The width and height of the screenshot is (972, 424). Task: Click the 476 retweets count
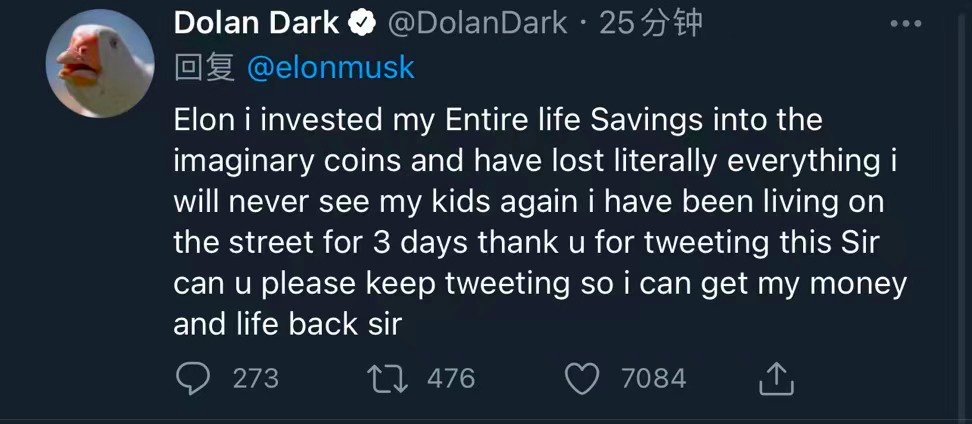tap(451, 378)
